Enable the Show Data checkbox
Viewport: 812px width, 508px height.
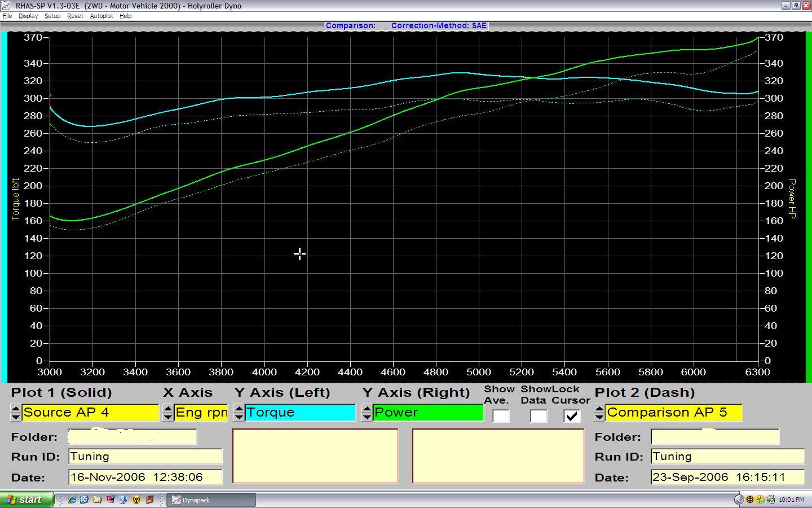[539, 416]
